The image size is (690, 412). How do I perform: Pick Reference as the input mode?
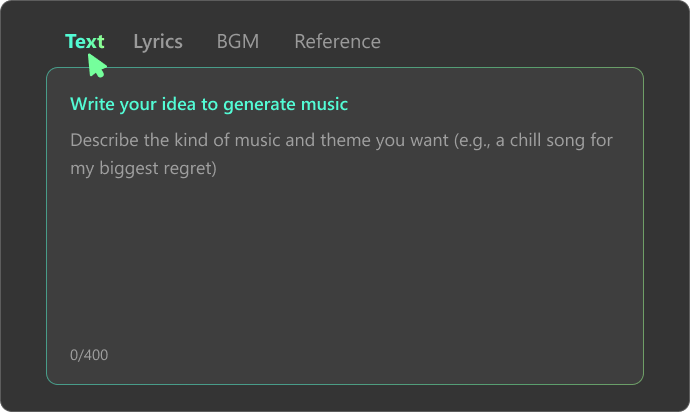[x=338, y=42]
